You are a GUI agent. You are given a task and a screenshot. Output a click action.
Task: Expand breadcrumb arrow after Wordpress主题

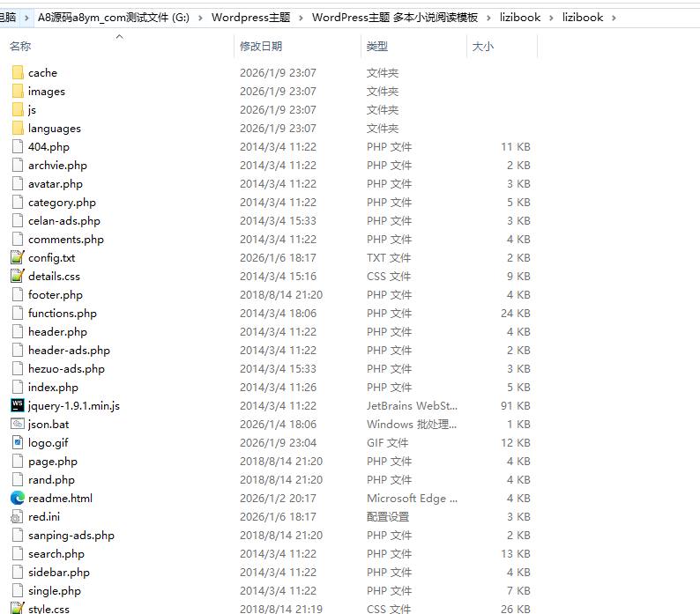(301, 18)
